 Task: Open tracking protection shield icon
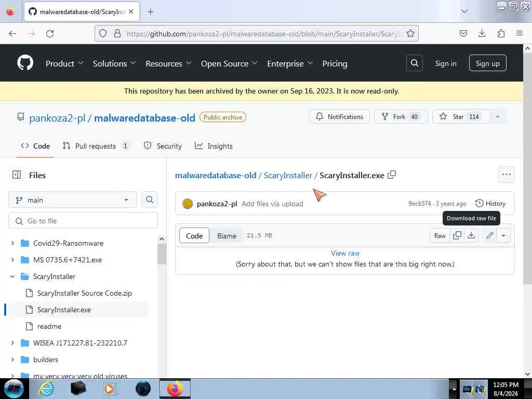(x=103, y=33)
